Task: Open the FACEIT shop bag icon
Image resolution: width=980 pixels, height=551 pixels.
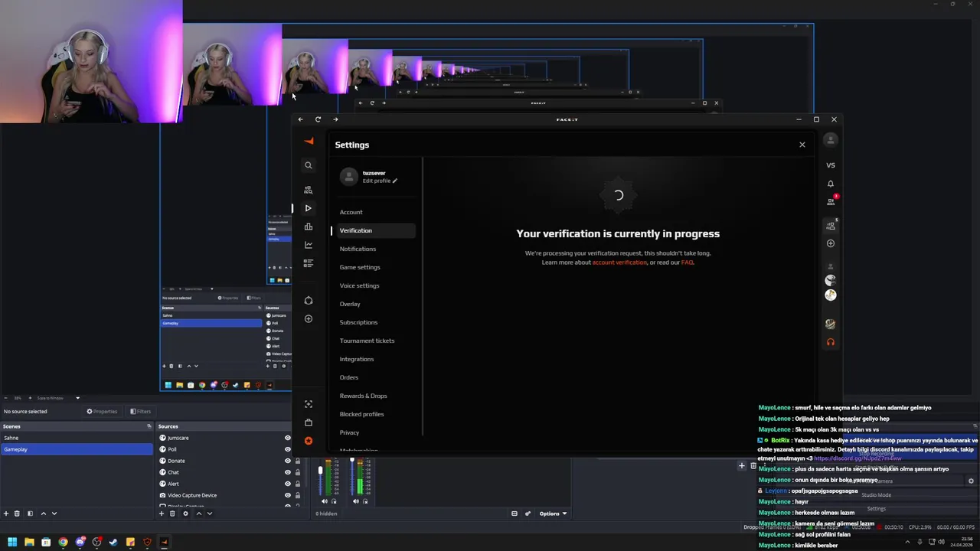Action: pyautogui.click(x=309, y=422)
